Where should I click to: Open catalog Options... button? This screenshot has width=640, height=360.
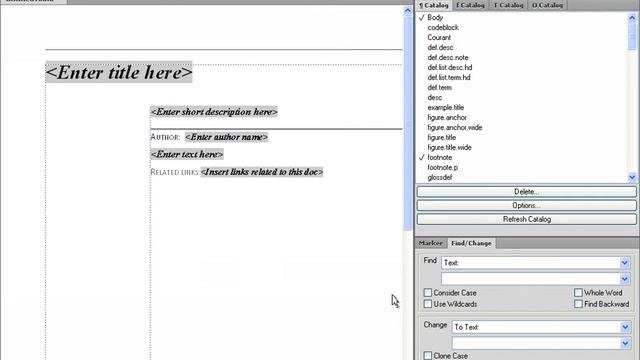pos(527,205)
